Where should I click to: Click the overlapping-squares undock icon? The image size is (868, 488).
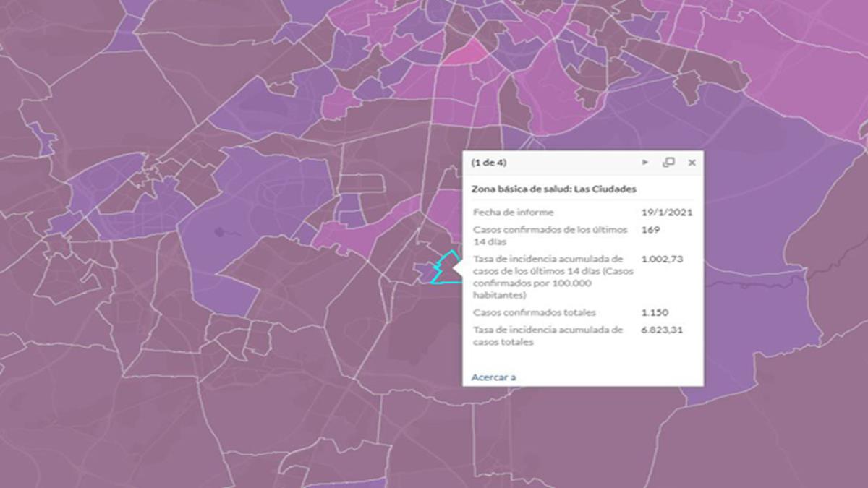coord(668,162)
